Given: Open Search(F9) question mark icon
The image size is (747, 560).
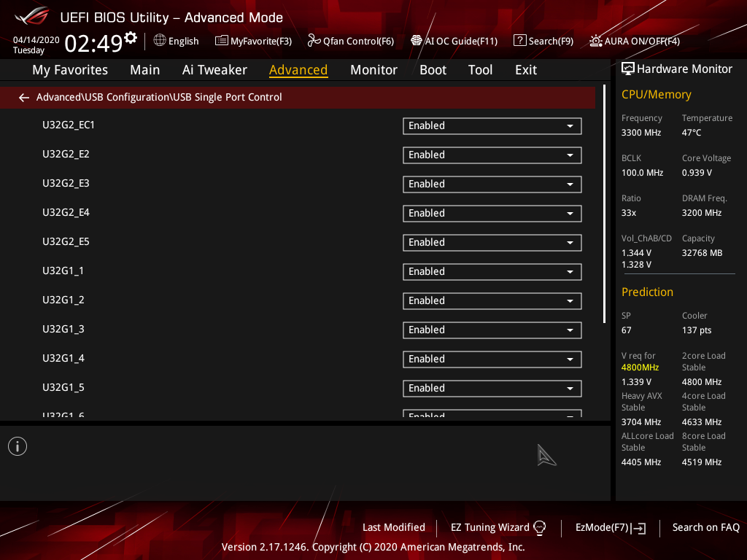Looking at the screenshot, I should tap(519, 41).
